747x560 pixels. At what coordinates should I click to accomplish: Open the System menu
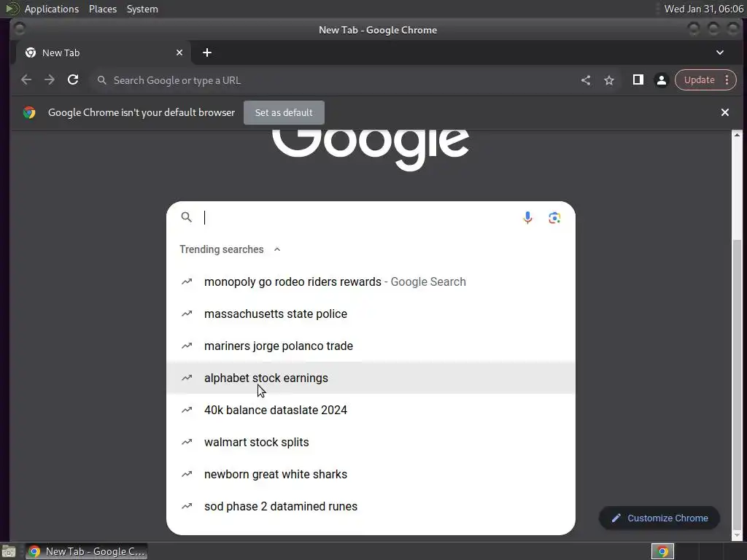coord(142,9)
